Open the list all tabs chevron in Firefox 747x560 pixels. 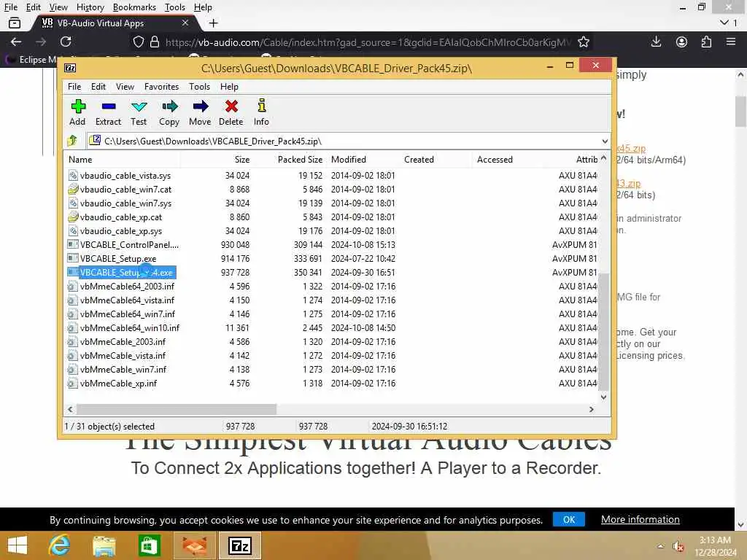[724, 23]
